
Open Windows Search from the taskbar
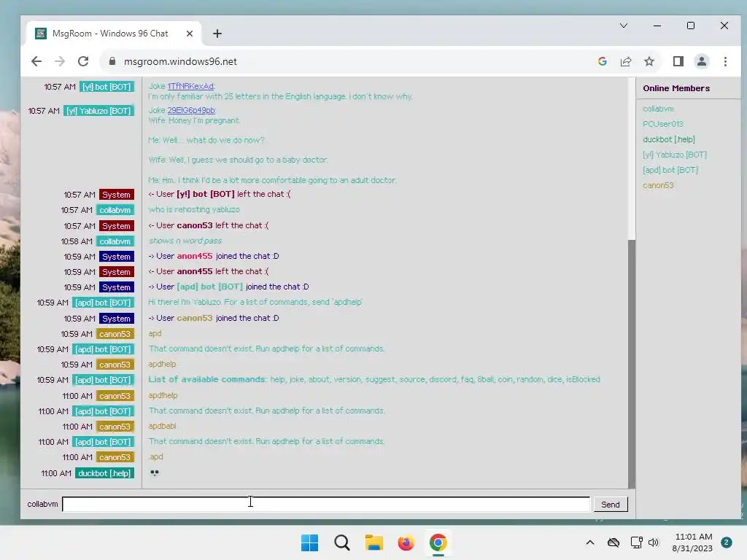coord(341,542)
